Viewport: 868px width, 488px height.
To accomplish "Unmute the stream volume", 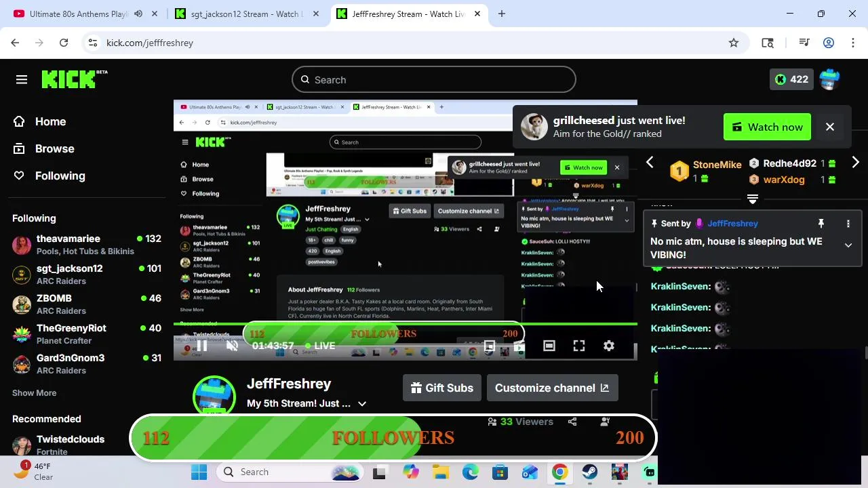I will (x=232, y=346).
